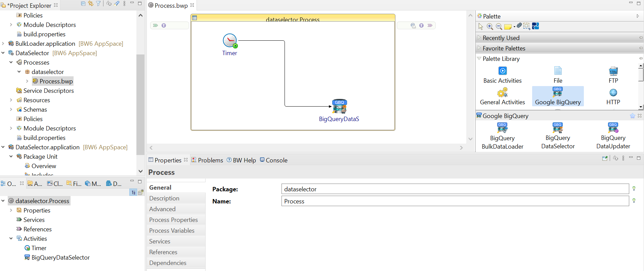Select the Palette arrow selection tool
Screen dimensions: 644x271
pyautogui.click(x=481, y=26)
